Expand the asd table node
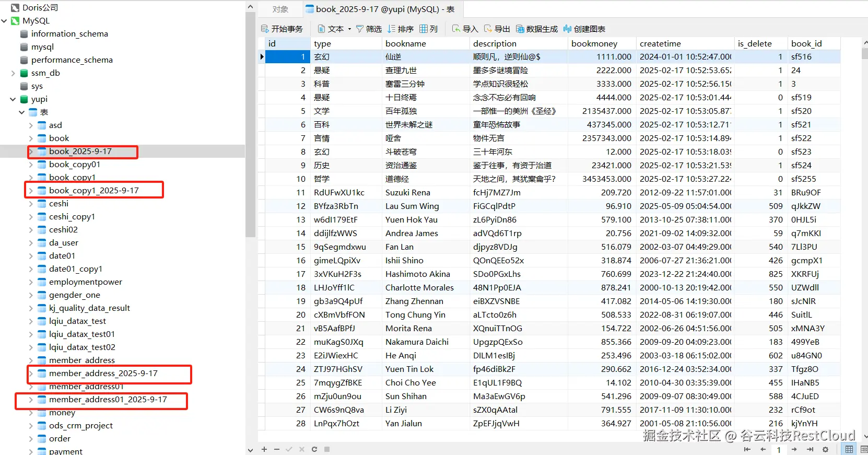868x455 pixels. [31, 125]
